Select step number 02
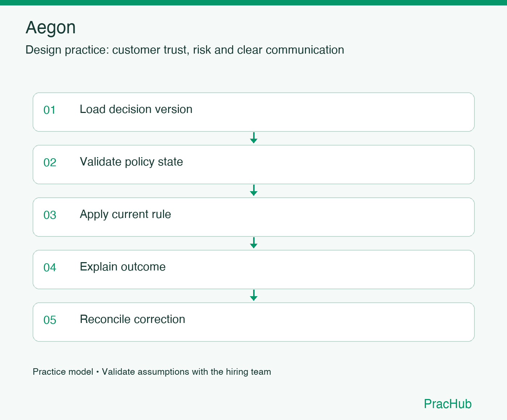 50,163
